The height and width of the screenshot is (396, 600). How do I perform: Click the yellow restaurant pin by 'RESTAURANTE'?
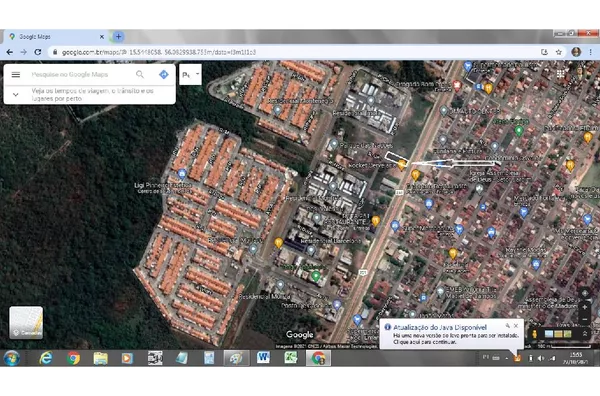(x=376, y=221)
